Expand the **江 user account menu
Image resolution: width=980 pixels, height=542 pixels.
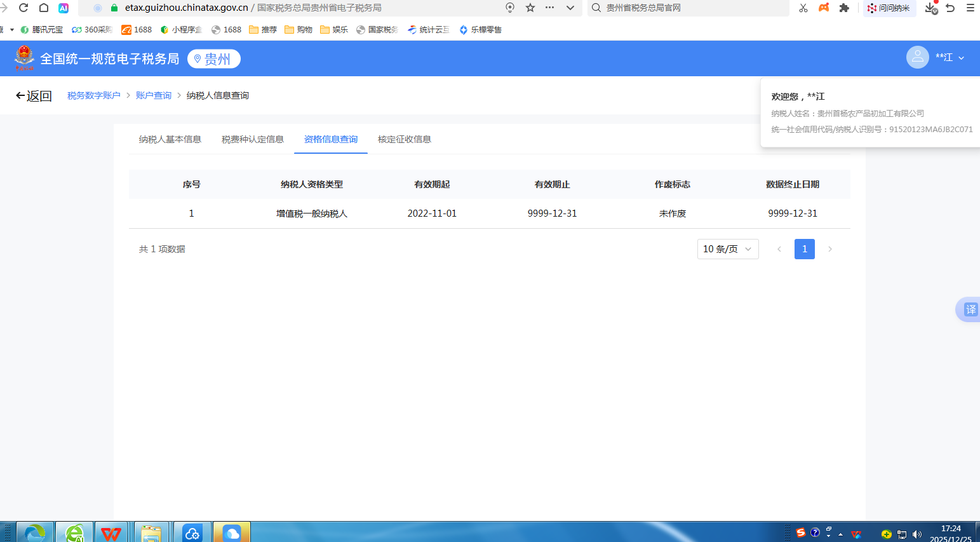[950, 57]
